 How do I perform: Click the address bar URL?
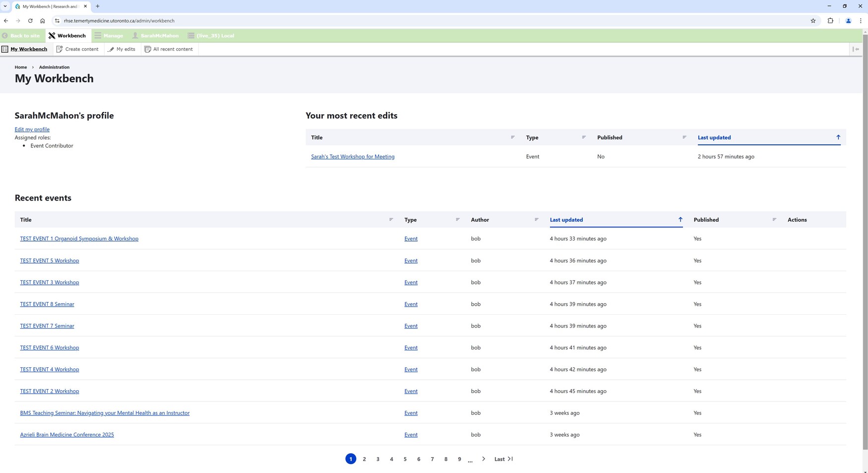tap(119, 21)
